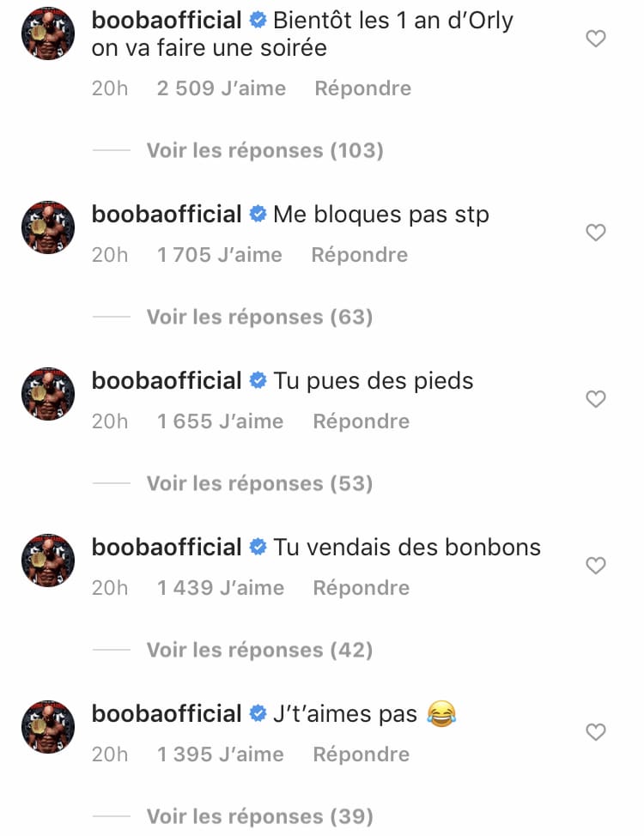The height and width of the screenshot is (836, 644).
Task: Tap the verified badge beside "Me bloques pas stp"
Action: (258, 215)
